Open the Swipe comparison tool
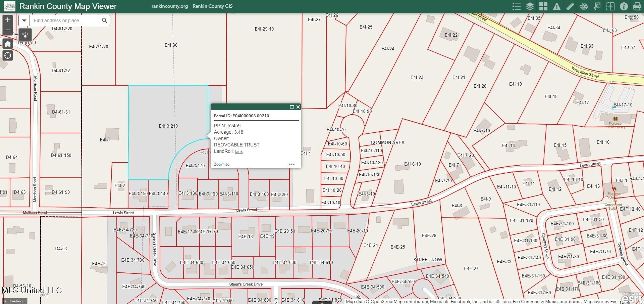644x304 pixels. point(610,6)
